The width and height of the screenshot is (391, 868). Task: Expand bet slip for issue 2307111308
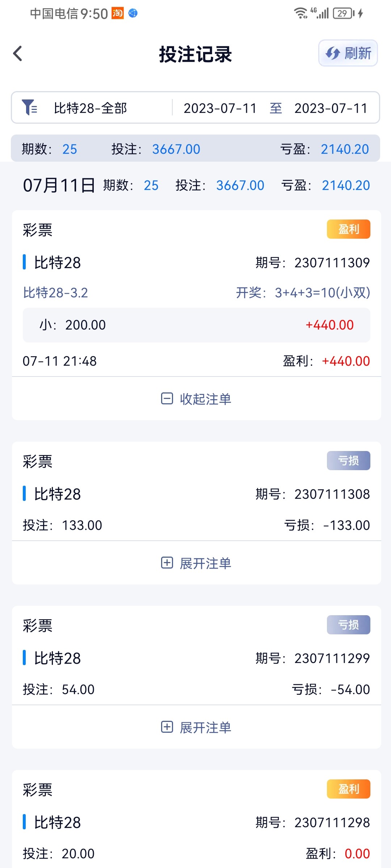point(205,563)
